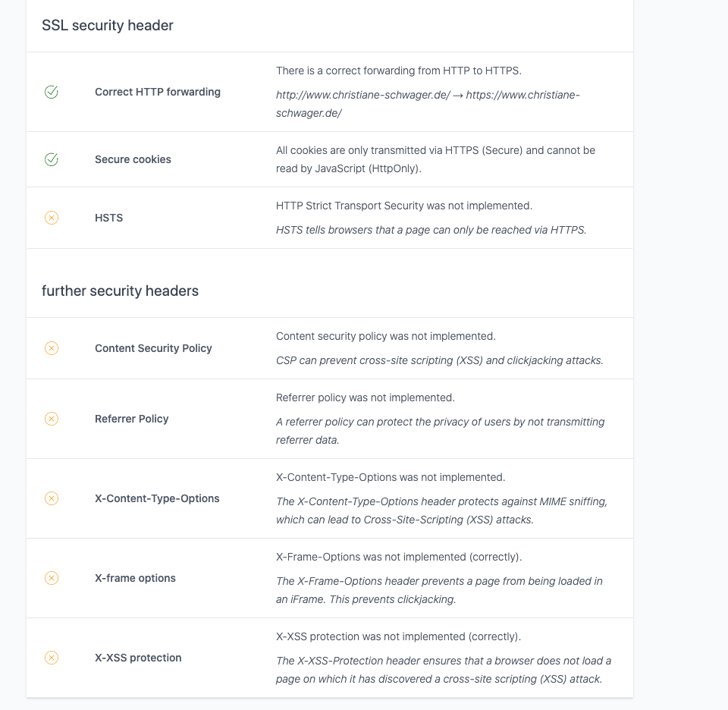Click the Referrer Policy label
The image size is (728, 710).
tap(132, 419)
